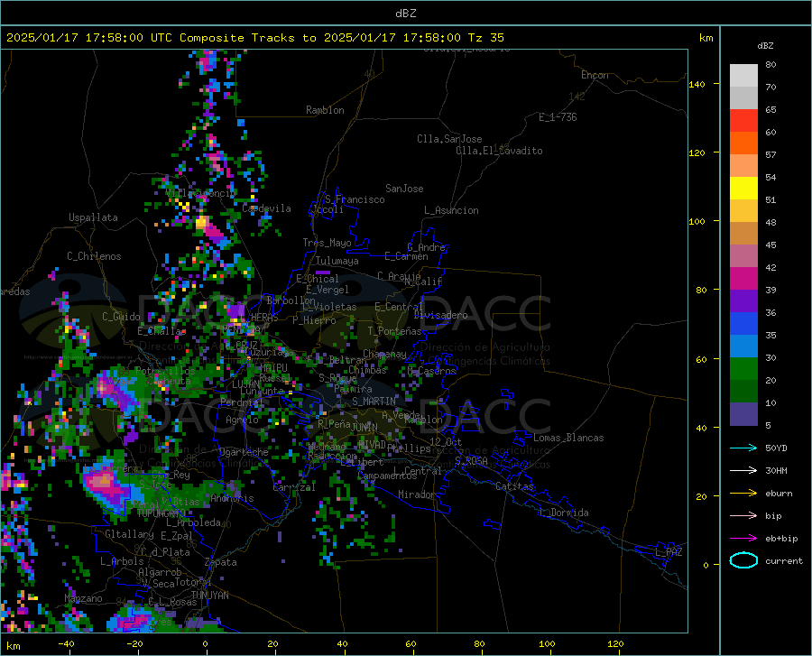
Task: Click the purple echo cell near LAS HERAS
Action: (x=236, y=310)
